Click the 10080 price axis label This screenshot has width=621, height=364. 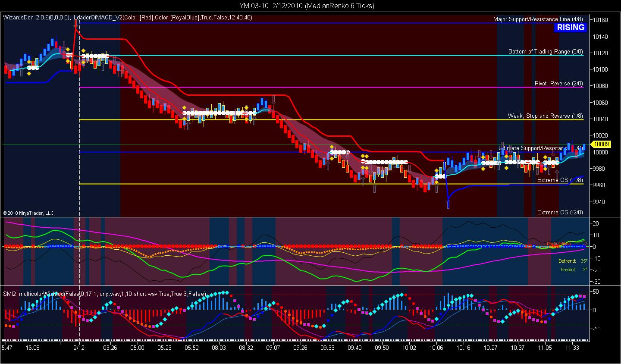[x=600, y=86]
